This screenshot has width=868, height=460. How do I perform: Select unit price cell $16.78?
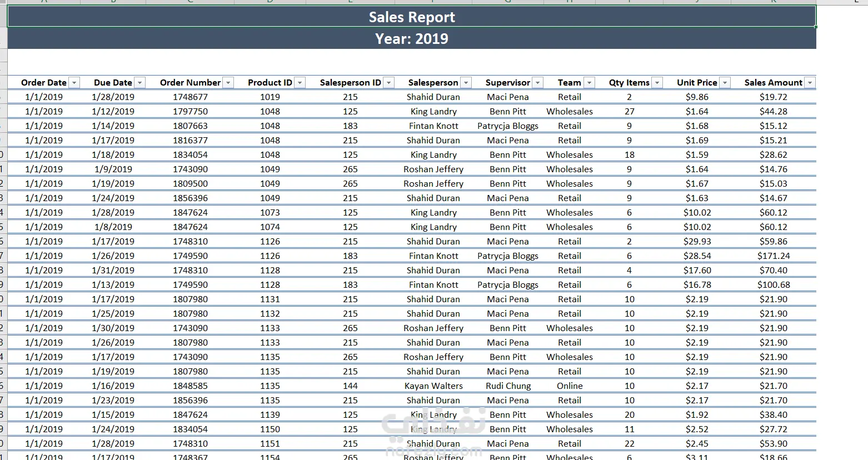[697, 284]
